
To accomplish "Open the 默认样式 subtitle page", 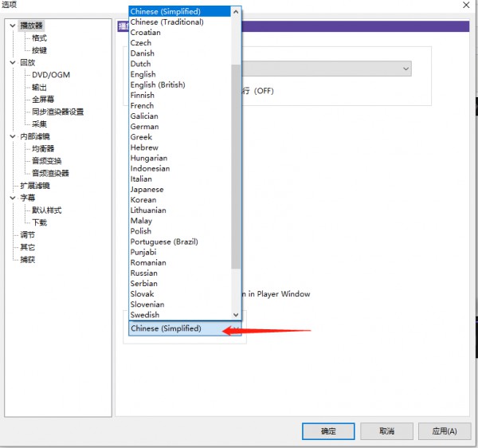I will 47,210.
